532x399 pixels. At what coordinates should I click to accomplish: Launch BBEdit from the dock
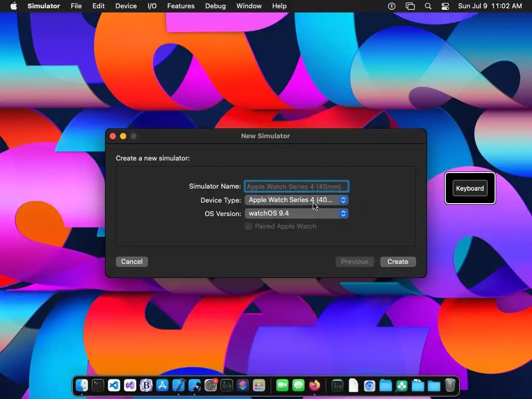(146, 385)
